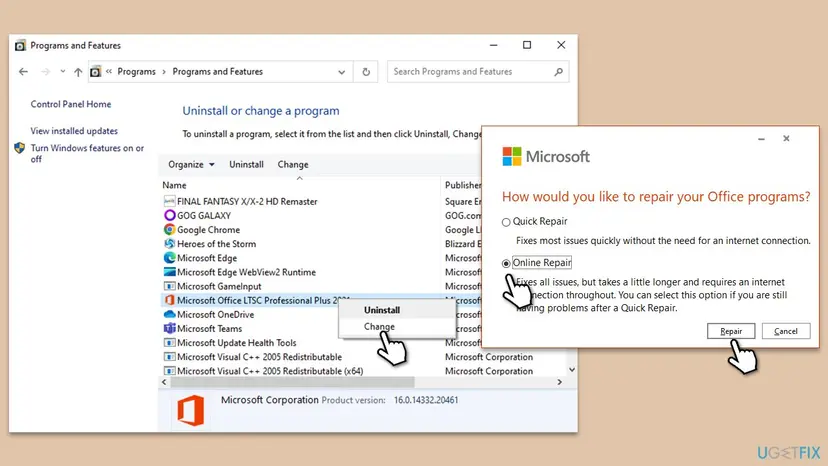Click the Uninstall toolbar button
This screenshot has height=466, width=828.
coord(246,164)
